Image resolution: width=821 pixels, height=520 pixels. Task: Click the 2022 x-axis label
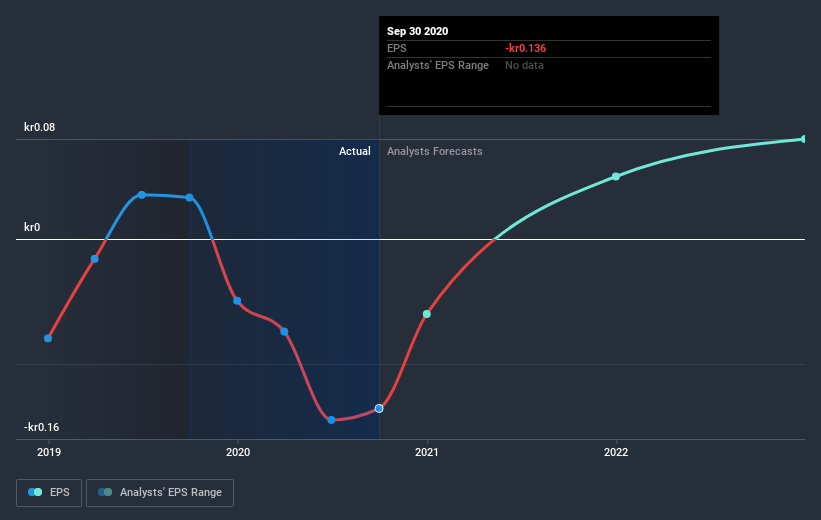(616, 452)
